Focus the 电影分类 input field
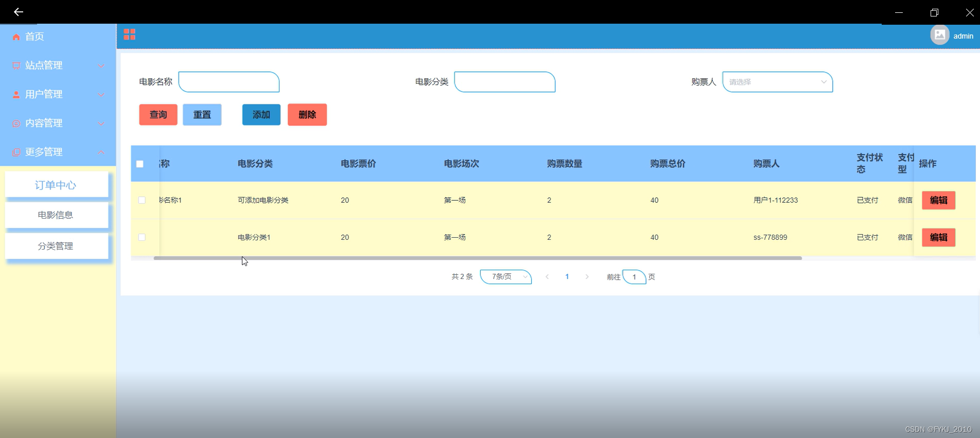The width and height of the screenshot is (980, 438). [505, 82]
